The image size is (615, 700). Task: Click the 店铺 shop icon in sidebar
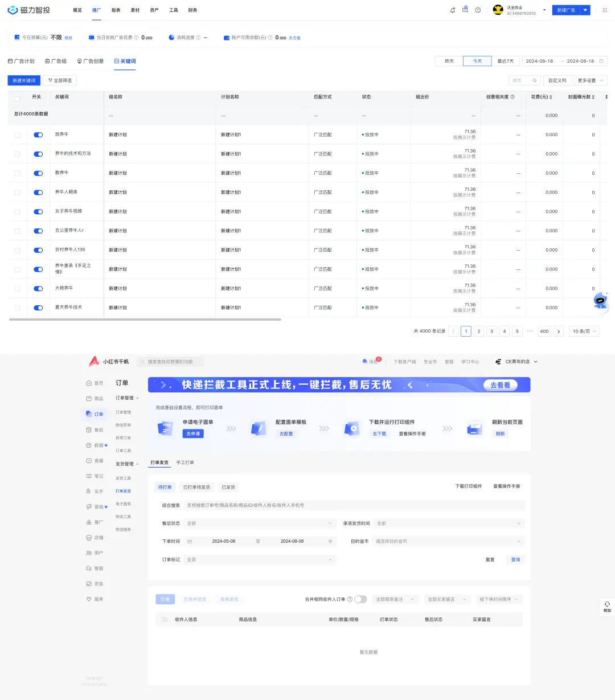tap(89, 538)
